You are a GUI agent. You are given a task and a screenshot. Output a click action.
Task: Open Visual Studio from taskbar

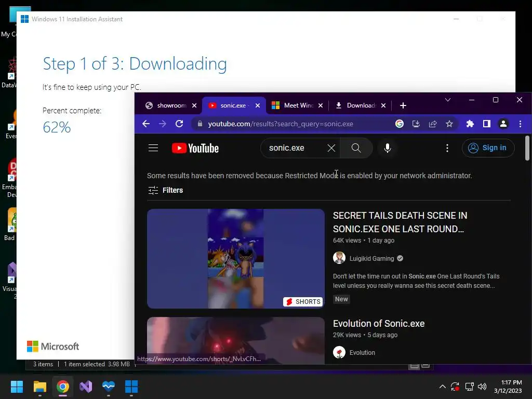[x=86, y=387]
